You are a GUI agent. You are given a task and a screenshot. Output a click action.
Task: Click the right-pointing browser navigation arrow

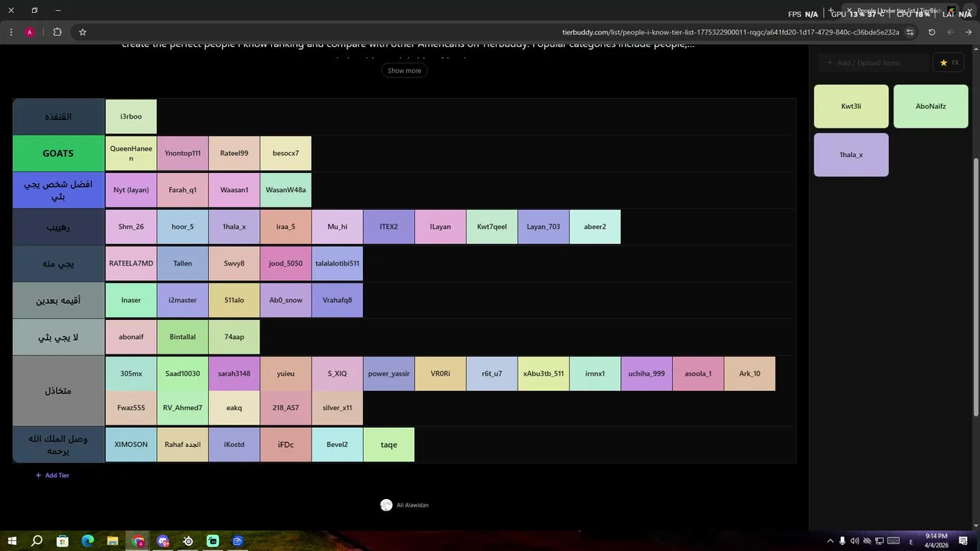pyautogui.click(x=969, y=32)
